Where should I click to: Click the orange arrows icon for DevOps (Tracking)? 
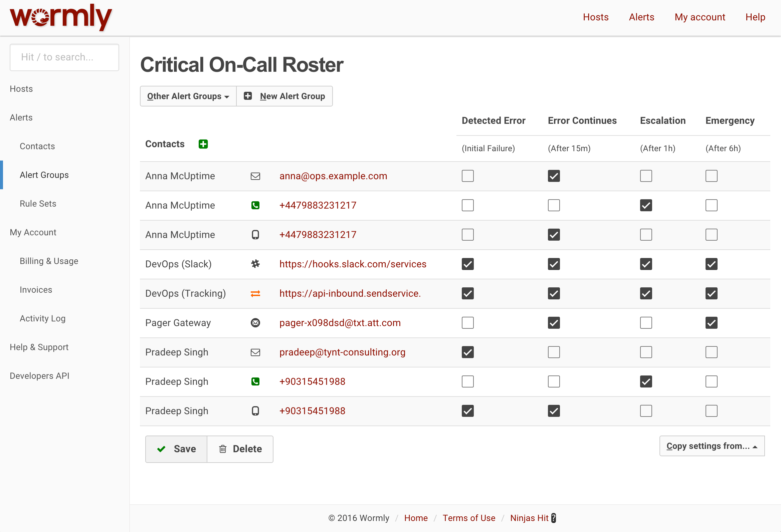[x=255, y=294]
